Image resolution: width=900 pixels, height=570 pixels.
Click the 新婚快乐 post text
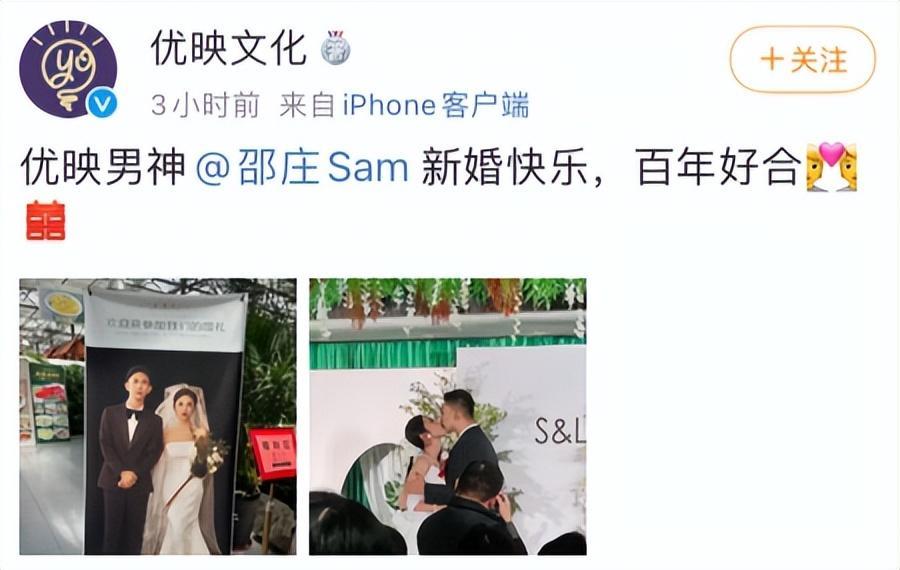[x=505, y=167]
